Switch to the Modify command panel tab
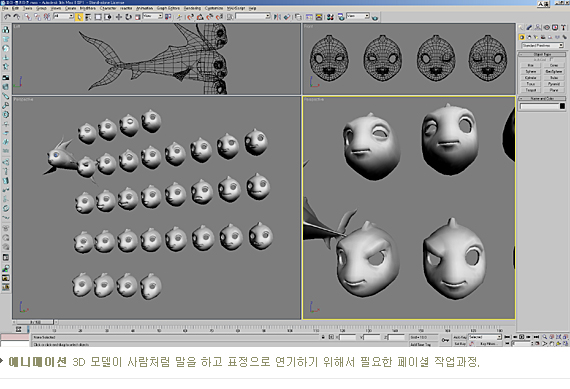 529,27
